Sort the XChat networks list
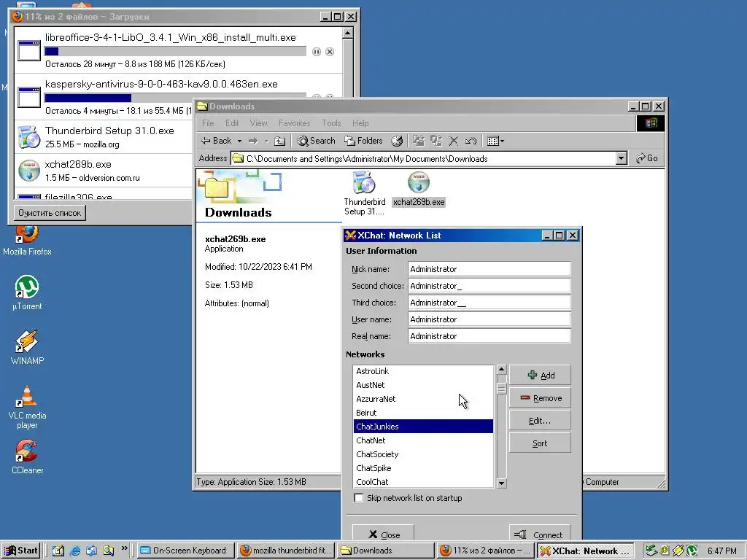Image resolution: width=747 pixels, height=560 pixels. [x=540, y=443]
